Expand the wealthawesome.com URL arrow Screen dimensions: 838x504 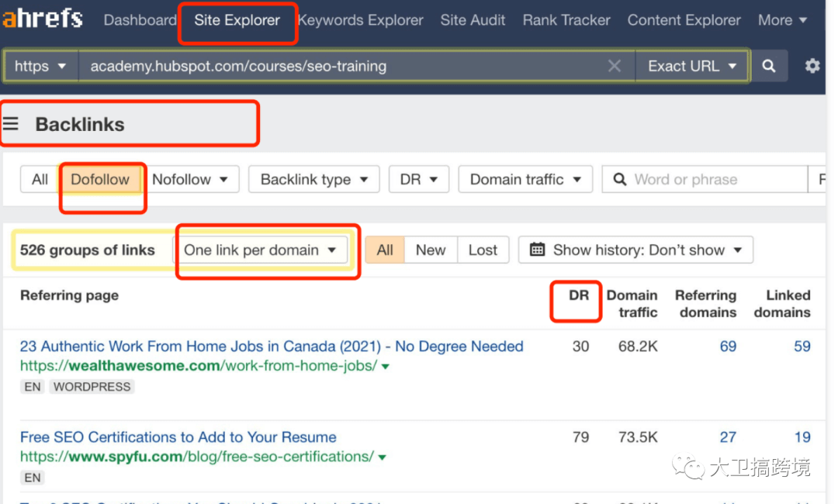386,367
